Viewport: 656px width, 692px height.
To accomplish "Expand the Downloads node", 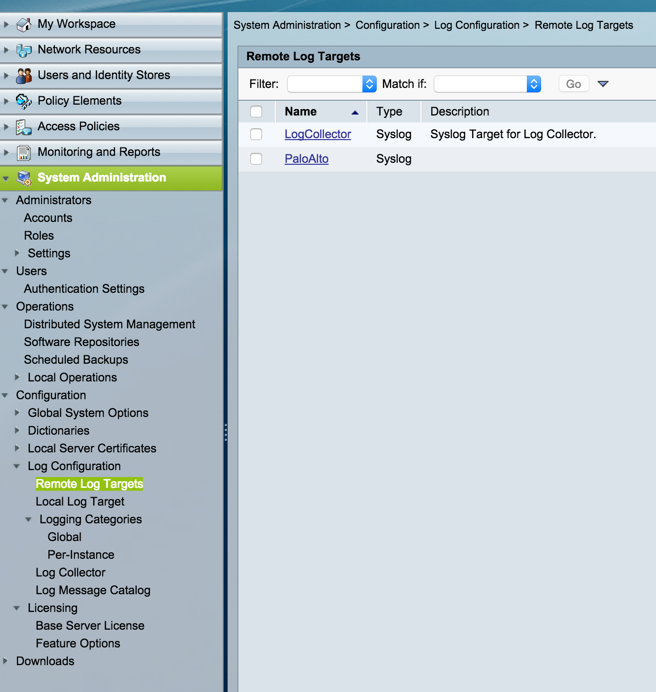I will [x=5, y=661].
